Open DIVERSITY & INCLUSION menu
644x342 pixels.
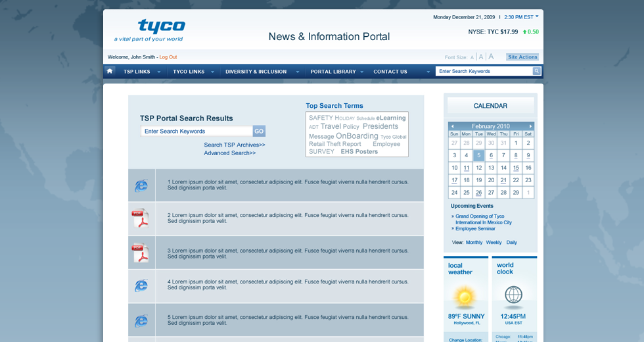tap(256, 72)
